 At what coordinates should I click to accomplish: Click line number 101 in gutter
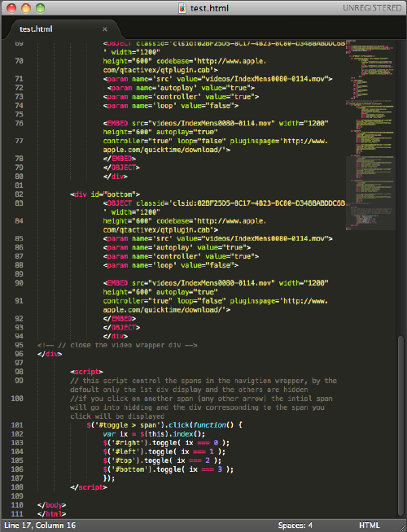(x=17, y=425)
